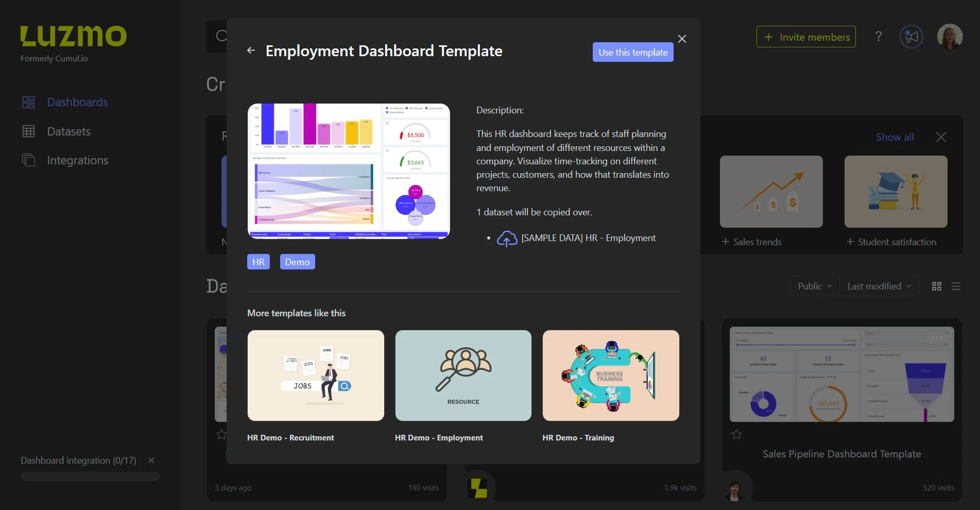
Task: Dismiss the Dashboard integration checklist
Action: pos(151,460)
